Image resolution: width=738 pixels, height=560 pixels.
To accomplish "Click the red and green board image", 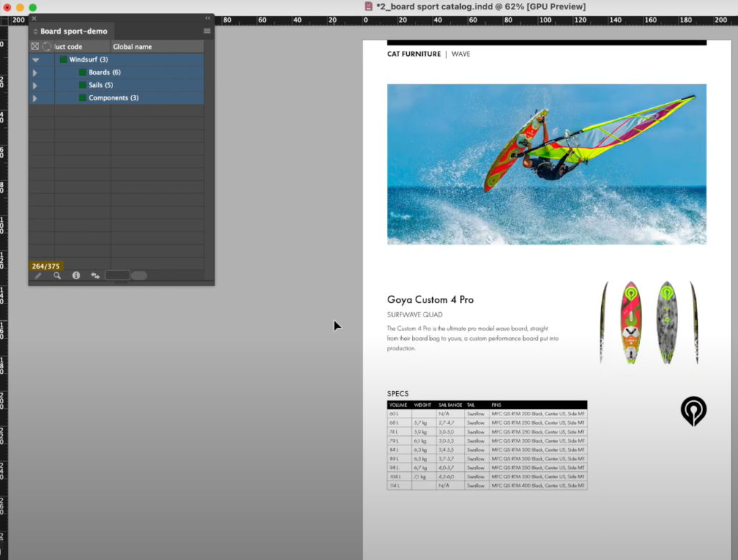I will [x=631, y=322].
